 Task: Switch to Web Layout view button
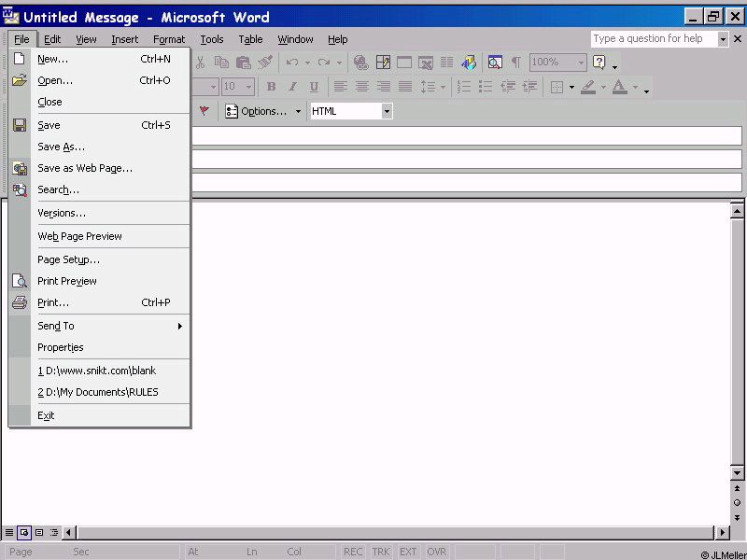click(24, 532)
